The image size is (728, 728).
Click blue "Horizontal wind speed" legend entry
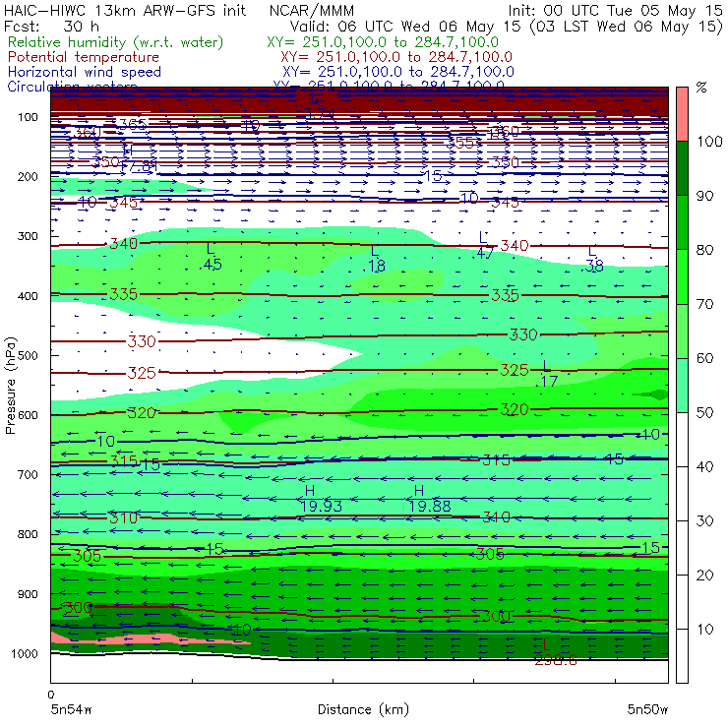[85, 72]
